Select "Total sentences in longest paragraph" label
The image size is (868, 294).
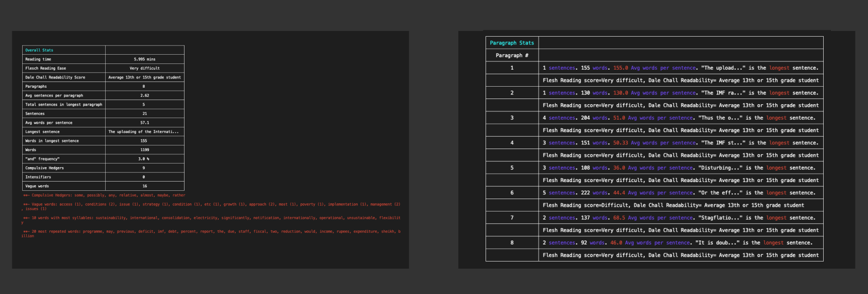click(x=64, y=105)
